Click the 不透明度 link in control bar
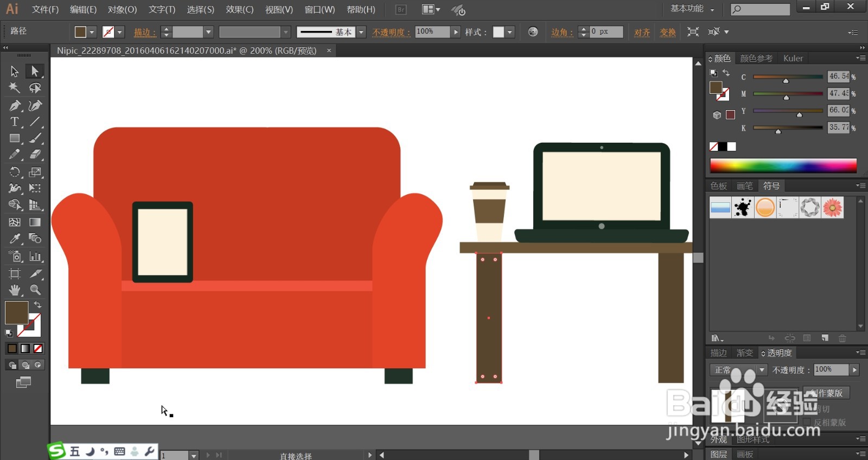The height and width of the screenshot is (460, 868). pos(391,32)
